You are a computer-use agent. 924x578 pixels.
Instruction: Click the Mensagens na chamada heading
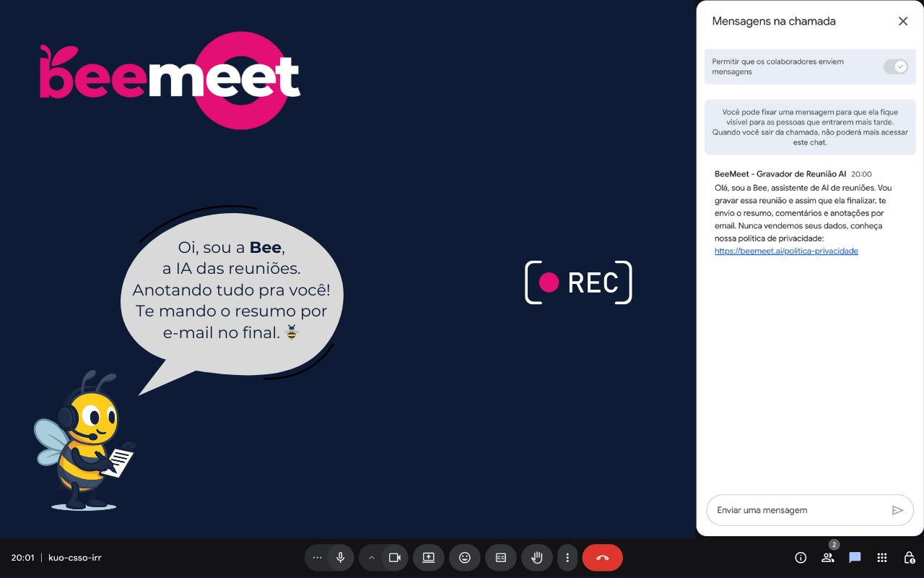click(x=774, y=21)
